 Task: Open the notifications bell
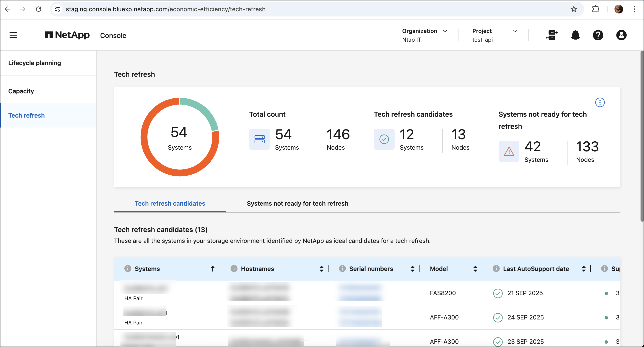click(x=575, y=35)
